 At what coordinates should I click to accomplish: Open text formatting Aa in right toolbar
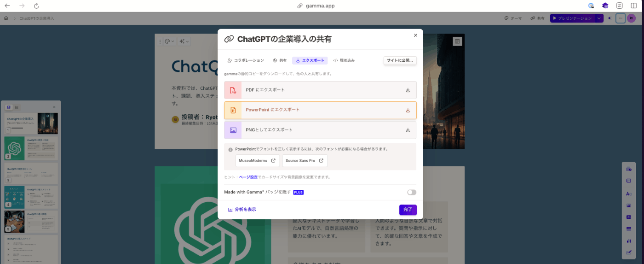click(x=629, y=194)
